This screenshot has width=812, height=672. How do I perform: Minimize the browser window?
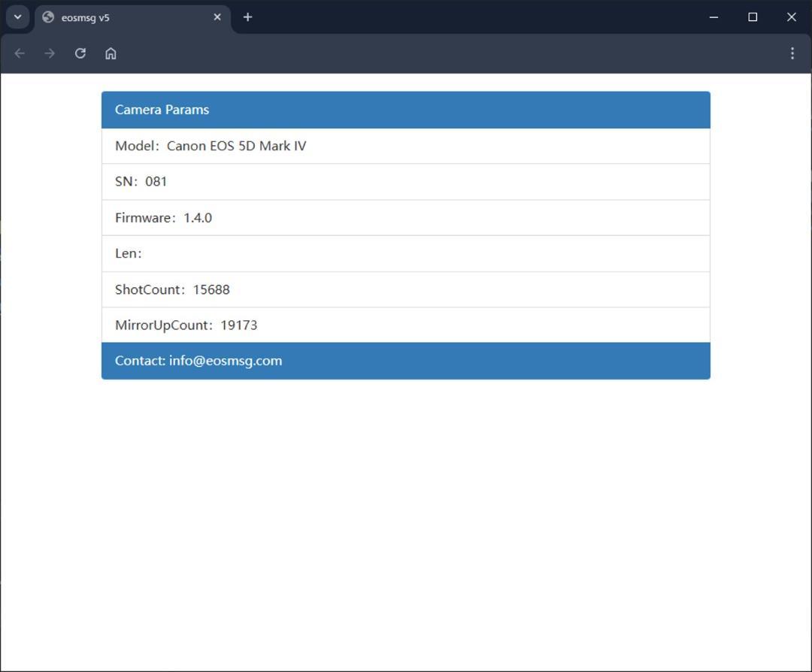click(714, 17)
